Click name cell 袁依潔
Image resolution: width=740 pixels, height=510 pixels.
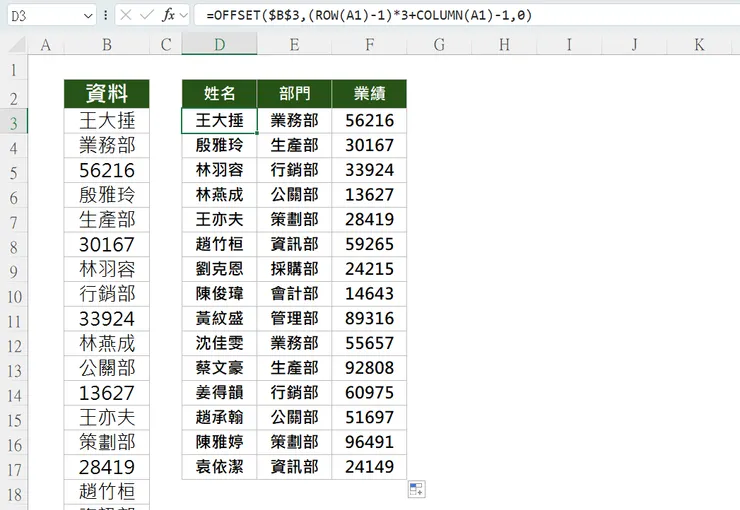coord(219,467)
